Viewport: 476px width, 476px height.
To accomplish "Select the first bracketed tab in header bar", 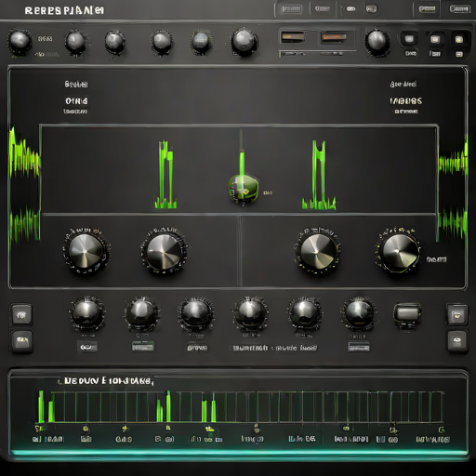I will [291, 9].
